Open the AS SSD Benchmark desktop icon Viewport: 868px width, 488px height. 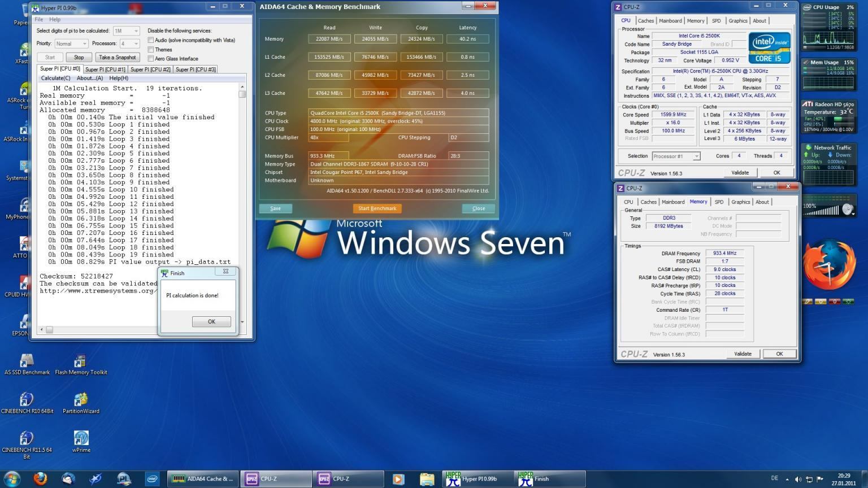[27, 364]
